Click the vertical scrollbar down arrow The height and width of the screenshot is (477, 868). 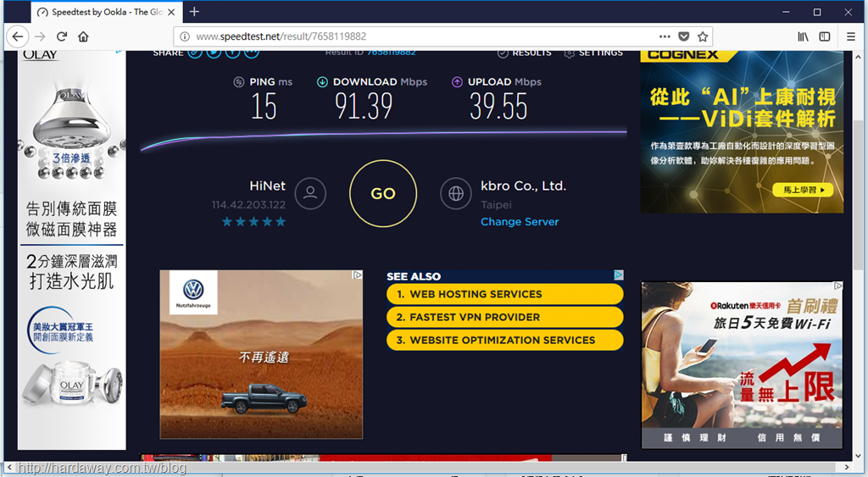point(858,455)
